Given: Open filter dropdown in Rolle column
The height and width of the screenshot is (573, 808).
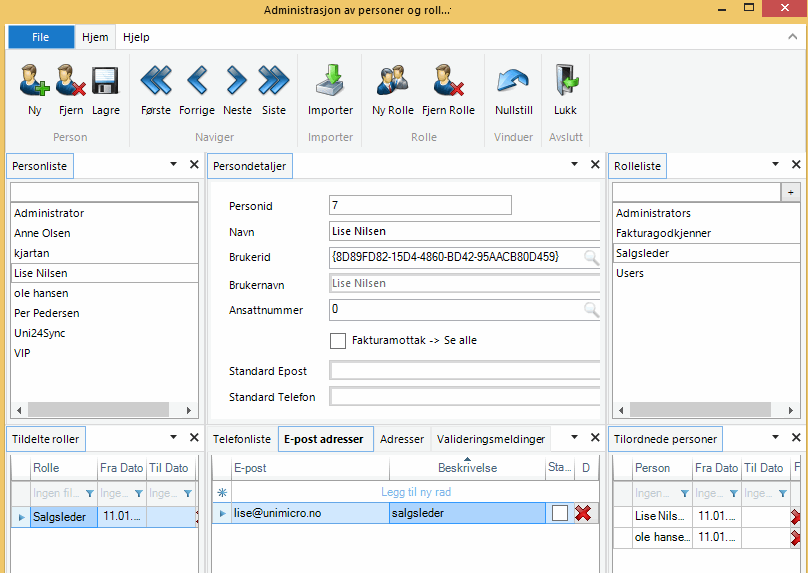Looking at the screenshot, I should 90,493.
